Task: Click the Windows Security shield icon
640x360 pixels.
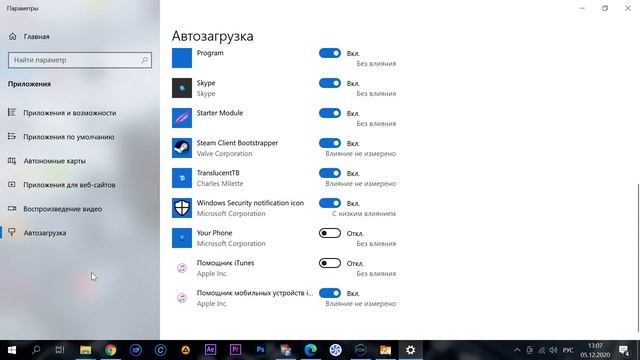Action: pyautogui.click(x=182, y=208)
